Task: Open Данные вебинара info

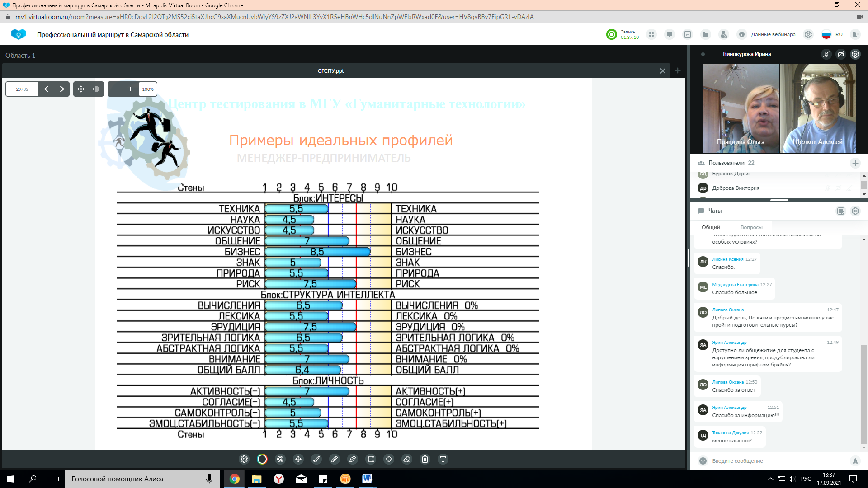Action: pyautogui.click(x=767, y=34)
